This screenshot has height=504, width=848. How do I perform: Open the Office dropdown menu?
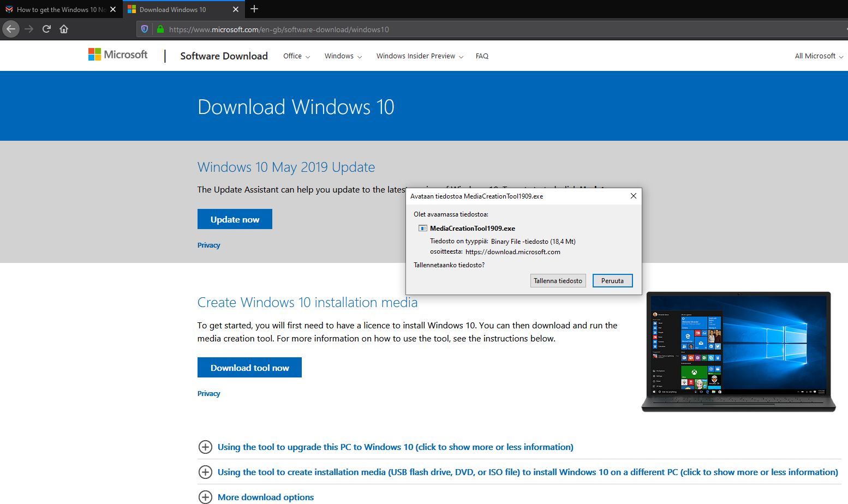click(x=296, y=56)
